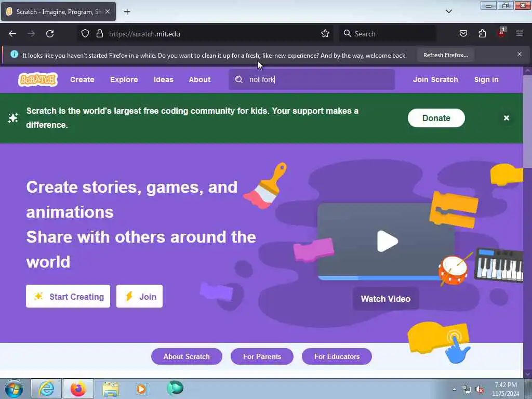Screen dimensions: 532x399
Task: Click the sparkle icon in donation banner
Action: point(13,118)
